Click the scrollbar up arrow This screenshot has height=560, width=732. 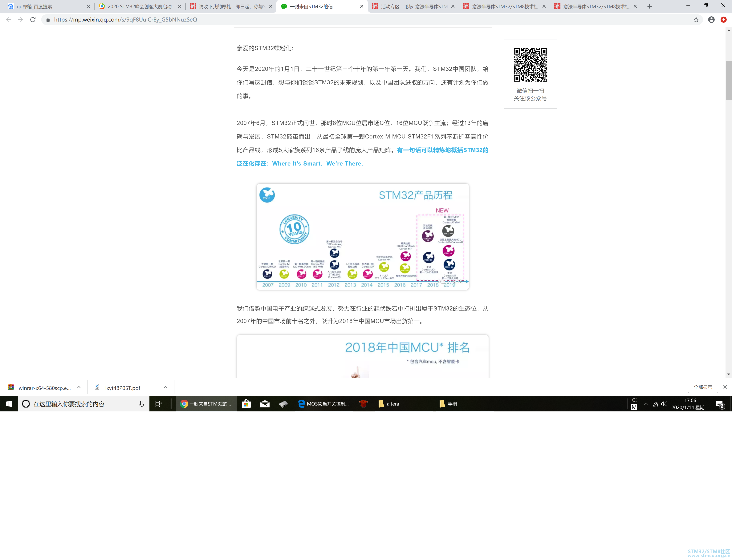tap(729, 30)
